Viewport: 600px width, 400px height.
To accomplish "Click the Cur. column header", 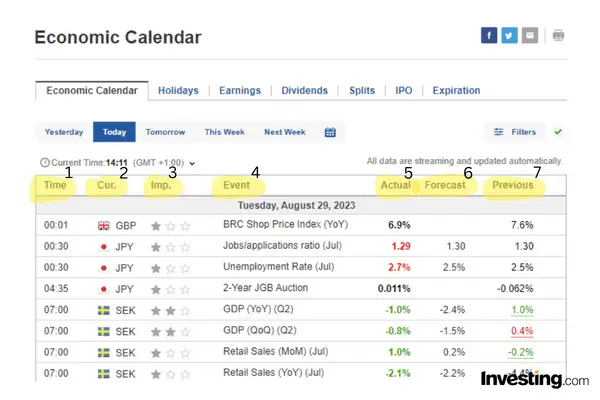I will (106, 185).
